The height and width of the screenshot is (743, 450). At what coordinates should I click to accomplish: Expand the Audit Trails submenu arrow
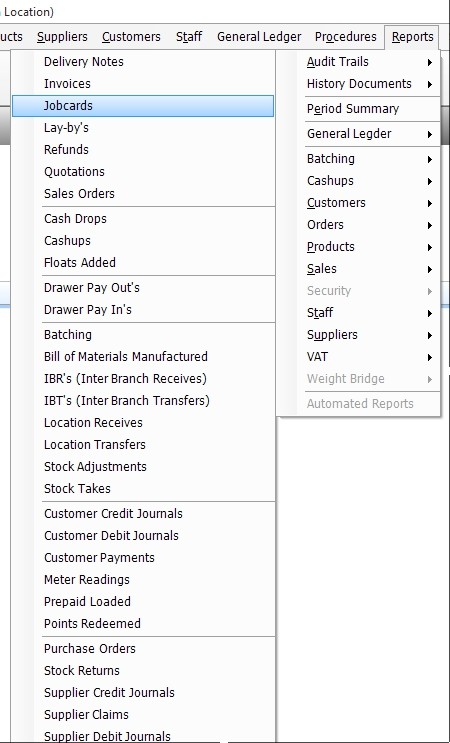[x=430, y=62]
